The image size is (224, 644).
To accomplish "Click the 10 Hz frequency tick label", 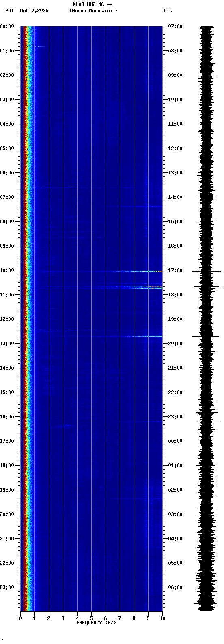I will pos(162,618).
